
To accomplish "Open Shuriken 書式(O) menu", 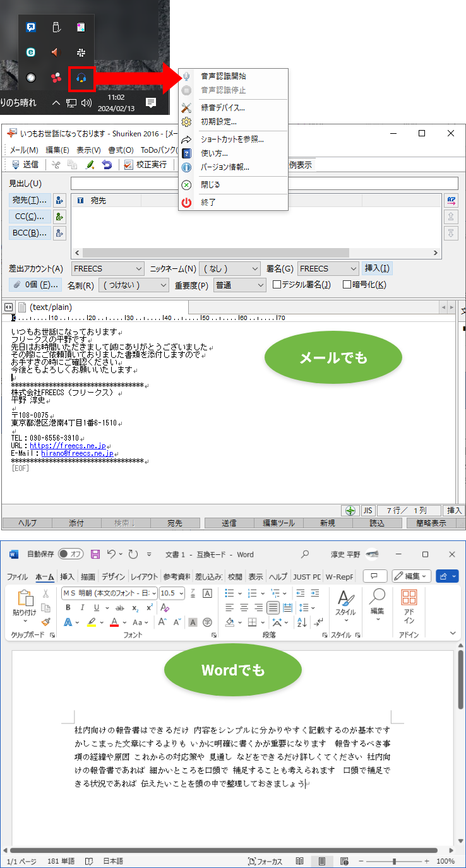I will click(x=121, y=150).
